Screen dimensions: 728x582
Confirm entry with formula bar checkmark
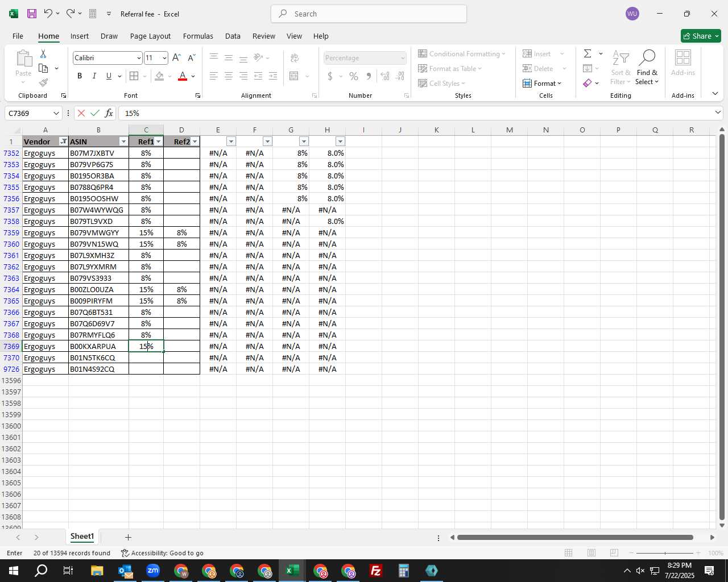pos(95,113)
